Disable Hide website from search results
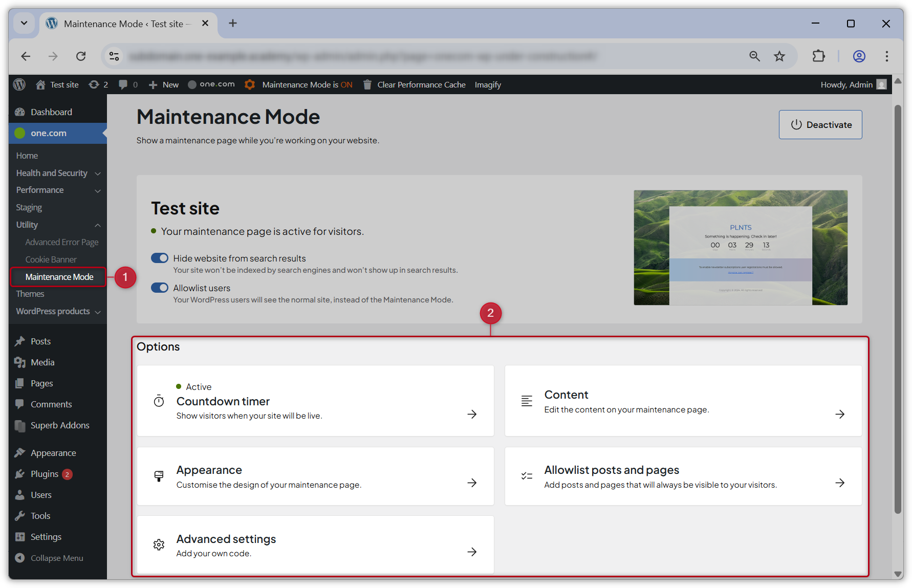This screenshot has width=912, height=588. click(x=159, y=258)
